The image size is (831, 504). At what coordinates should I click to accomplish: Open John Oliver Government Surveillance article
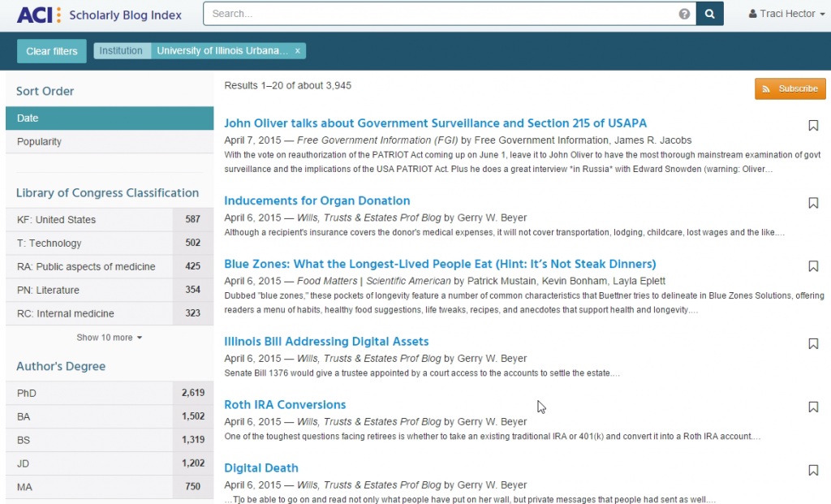pos(435,123)
